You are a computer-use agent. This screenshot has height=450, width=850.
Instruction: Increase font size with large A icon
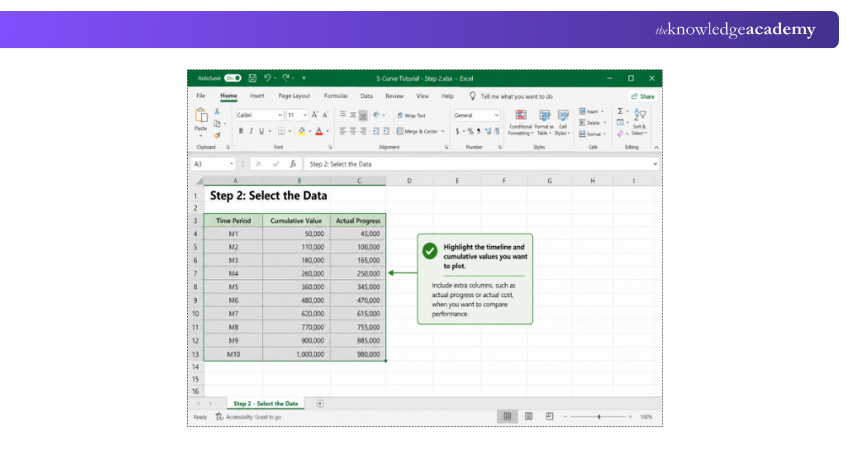[x=314, y=115]
